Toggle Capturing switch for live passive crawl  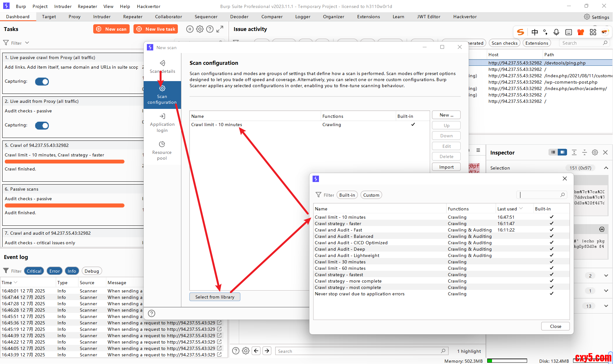(42, 81)
